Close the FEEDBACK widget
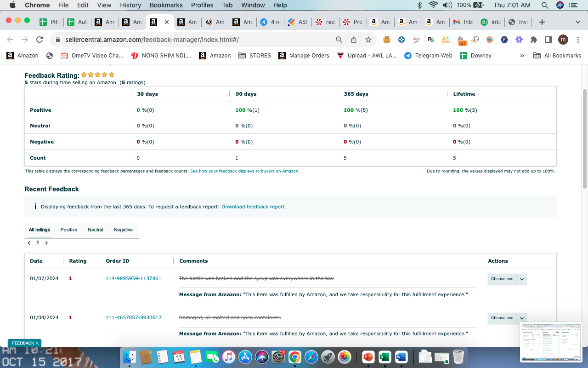 37,343
